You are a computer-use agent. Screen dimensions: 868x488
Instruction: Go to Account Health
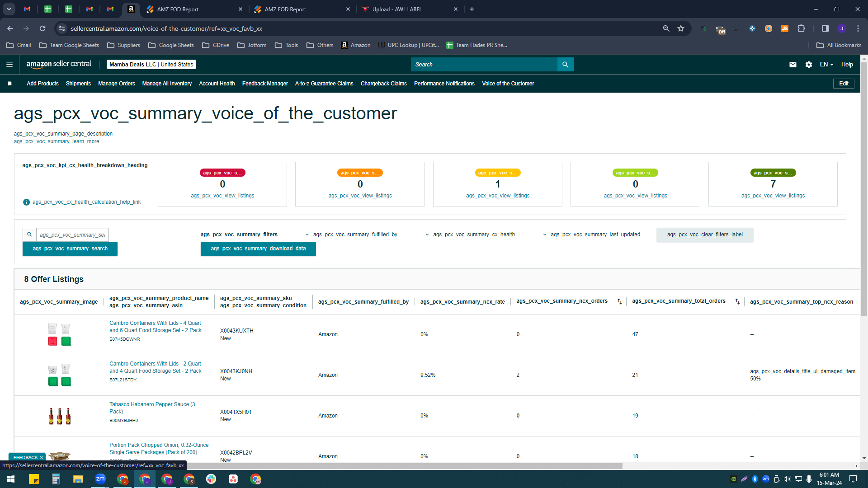click(217, 84)
